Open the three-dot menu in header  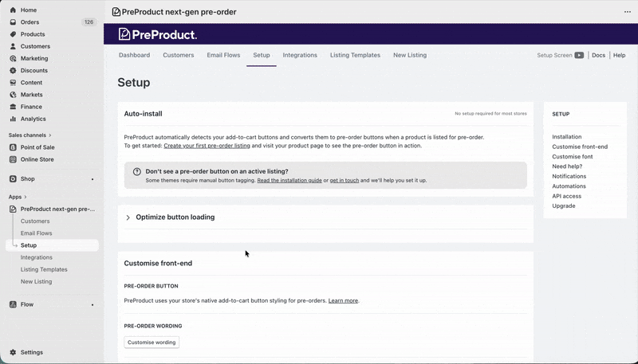tap(627, 12)
